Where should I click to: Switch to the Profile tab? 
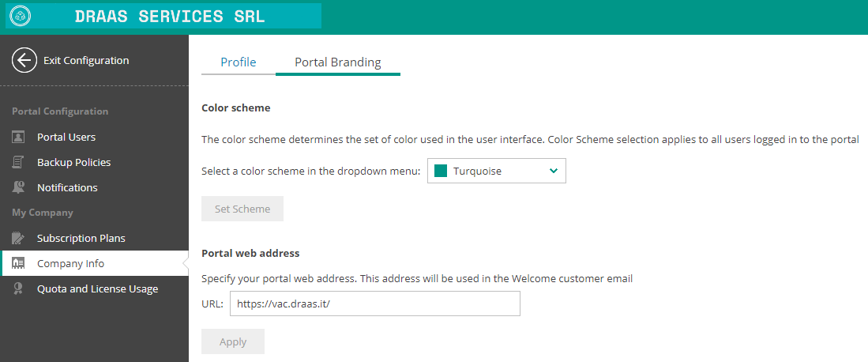[x=238, y=62]
